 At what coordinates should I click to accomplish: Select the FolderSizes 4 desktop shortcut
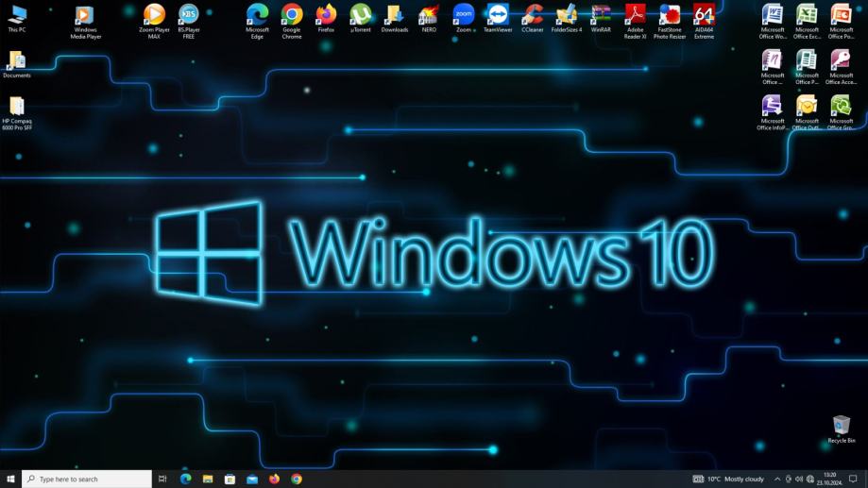click(567, 19)
